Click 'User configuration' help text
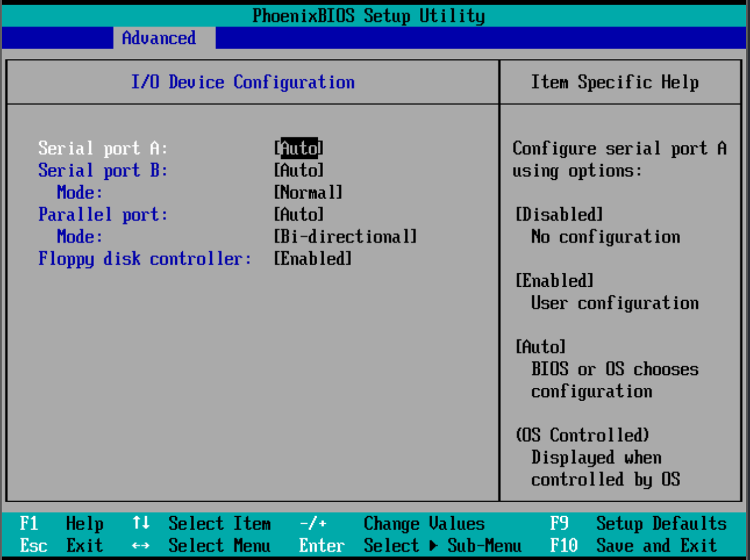Screen dimensions: 750x560 pos(614,303)
